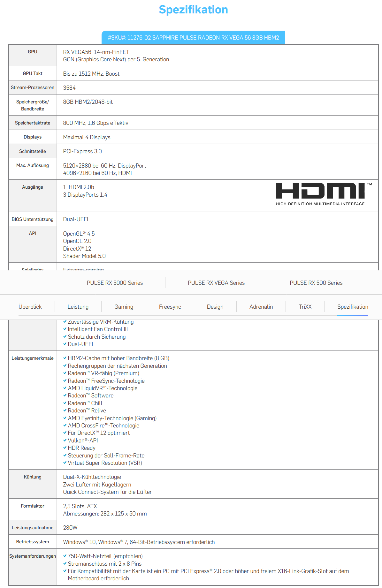Screen dimensions: 382x588
Task: Switch to the Freesync tab
Action: [170, 307]
